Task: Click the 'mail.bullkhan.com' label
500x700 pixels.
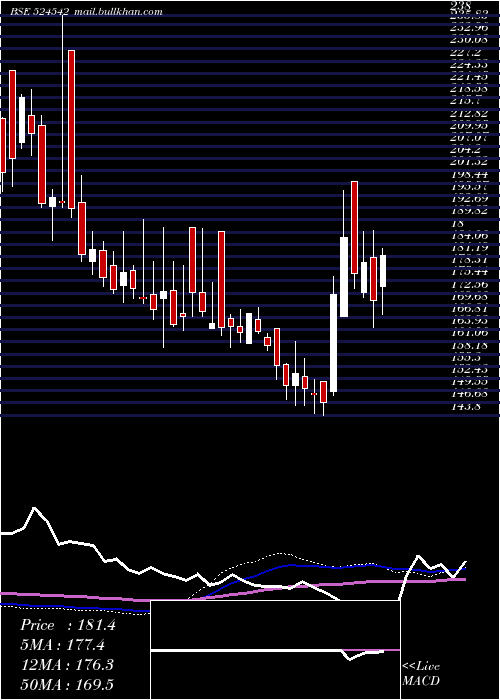Action: (x=117, y=12)
